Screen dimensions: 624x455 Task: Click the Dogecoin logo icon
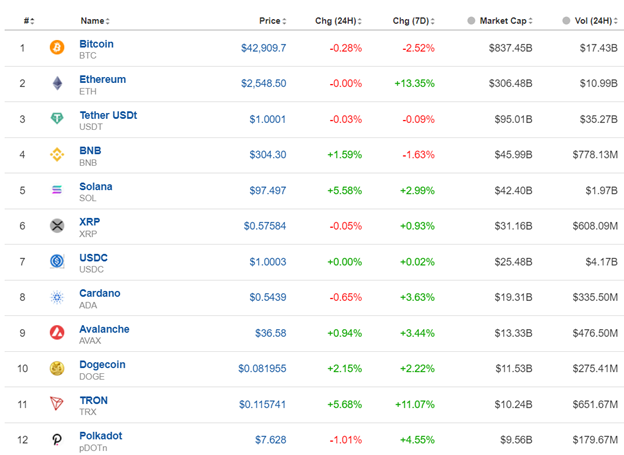point(57,369)
